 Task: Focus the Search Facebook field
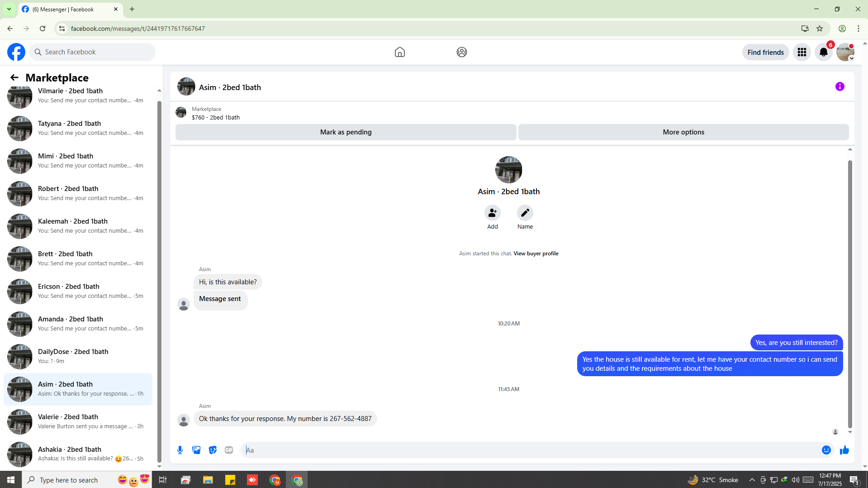point(93,52)
